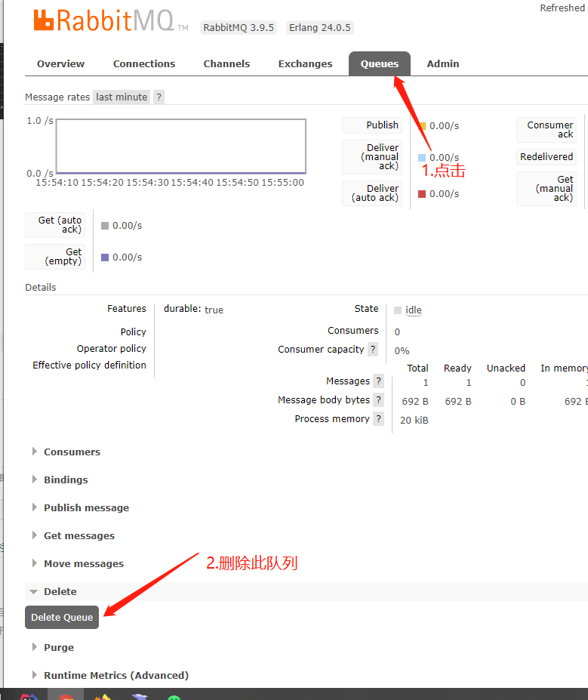Toggle the Consumer ack series

pyautogui.click(x=546, y=129)
